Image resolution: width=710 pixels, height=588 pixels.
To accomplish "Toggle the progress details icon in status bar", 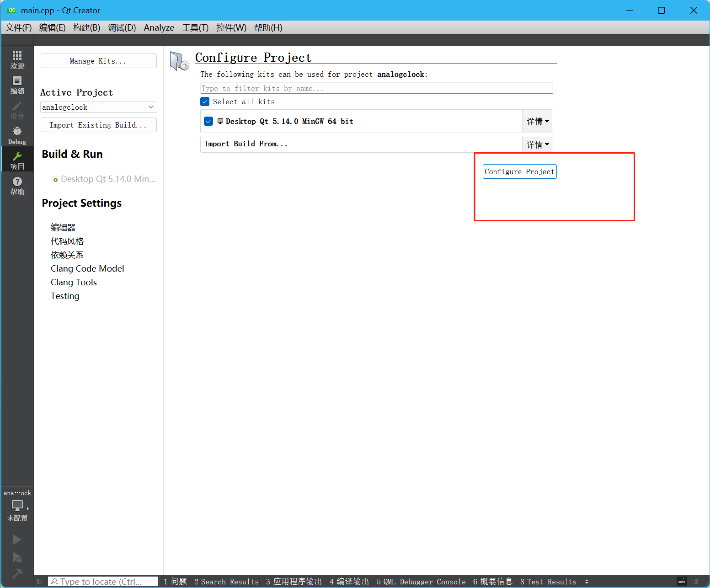I will pyautogui.click(x=682, y=582).
